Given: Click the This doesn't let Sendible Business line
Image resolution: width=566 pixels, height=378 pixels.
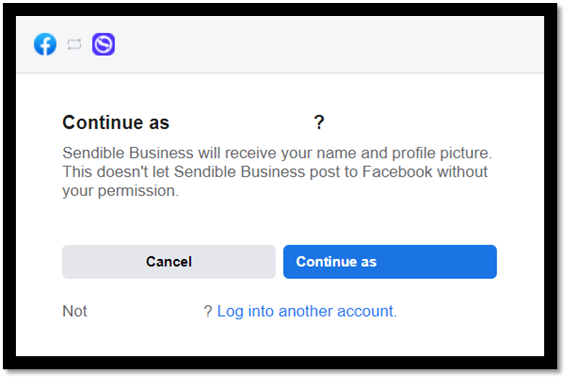Looking at the screenshot, I should point(275,171).
